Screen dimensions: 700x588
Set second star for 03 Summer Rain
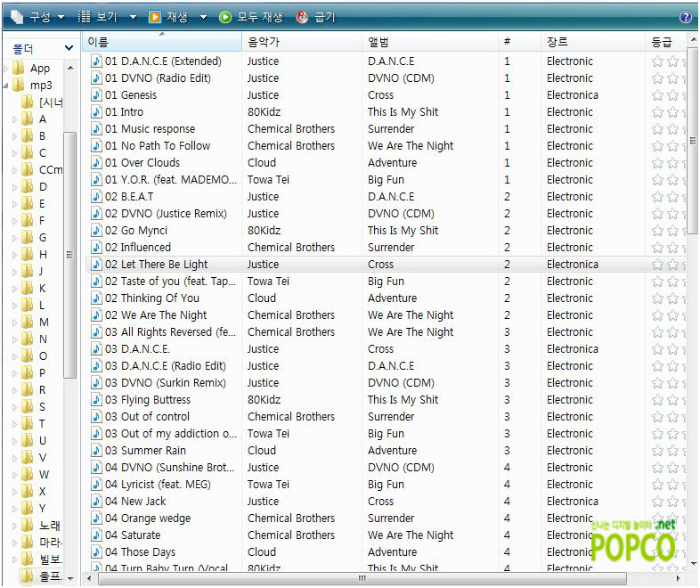[x=672, y=451]
